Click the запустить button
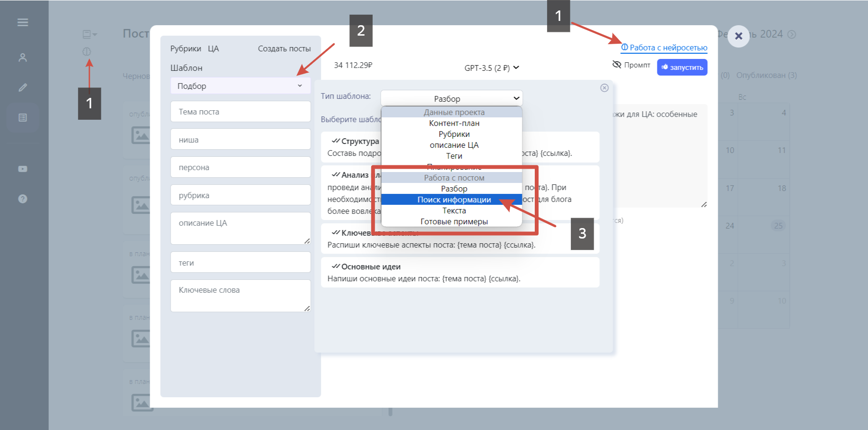The image size is (868, 430). pos(682,67)
